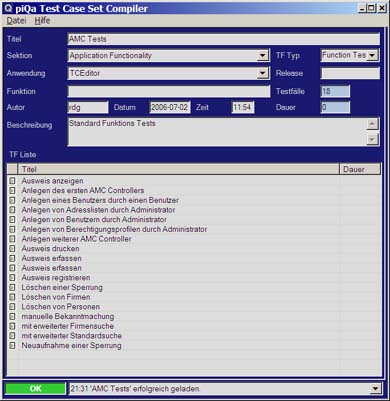Click the icon next to 'Ausweis drucken'
Screen dimensions: 390x401
click(x=12, y=249)
